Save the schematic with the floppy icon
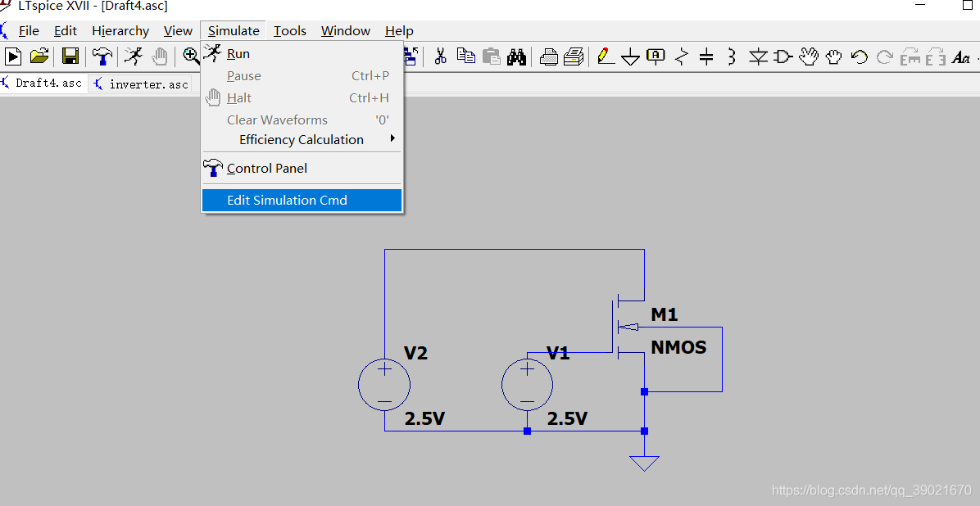This screenshot has width=980, height=506. coord(70,56)
